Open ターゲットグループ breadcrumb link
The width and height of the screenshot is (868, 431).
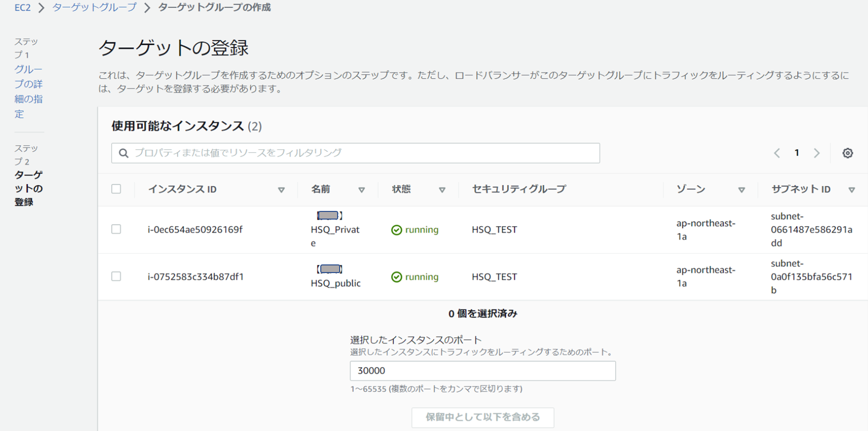(x=94, y=8)
